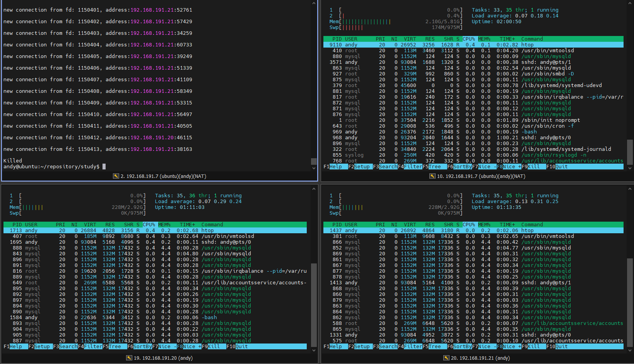Image resolution: width=634 pixels, height=364 pixels.
Task: Click F10 Quit in 192.168.191.20 htop
Action: coord(237,347)
